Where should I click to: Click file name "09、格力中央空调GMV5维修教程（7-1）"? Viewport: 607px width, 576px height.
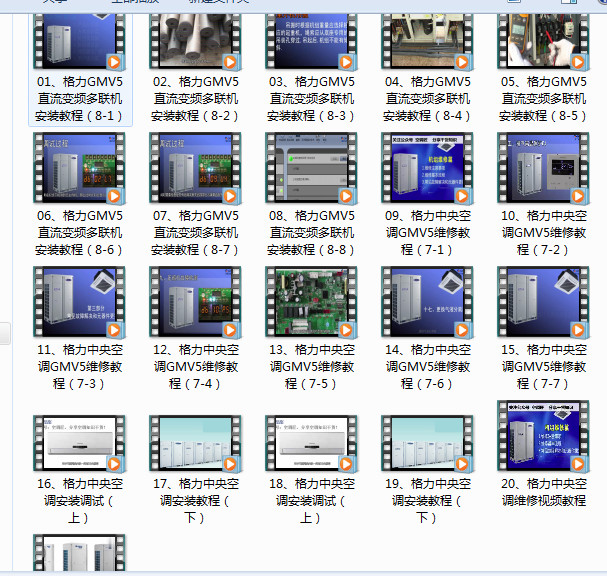click(427, 233)
